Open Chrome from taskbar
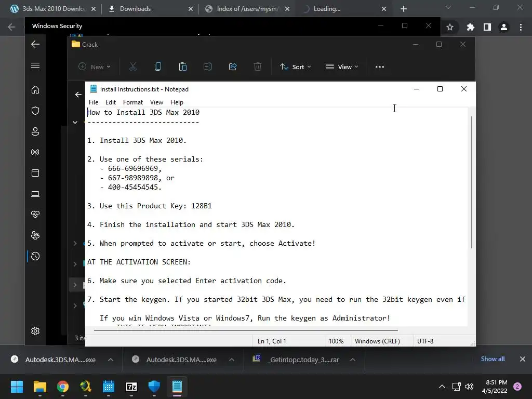Image resolution: width=532 pixels, height=399 pixels. [x=63, y=387]
